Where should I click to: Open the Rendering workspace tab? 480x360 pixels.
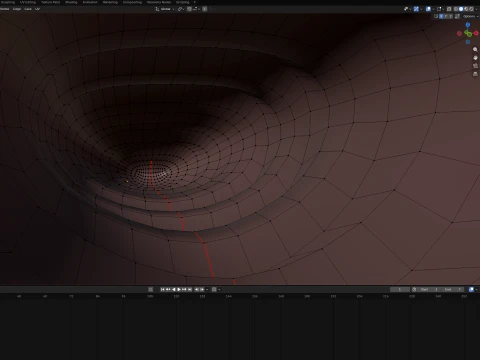(110, 2)
